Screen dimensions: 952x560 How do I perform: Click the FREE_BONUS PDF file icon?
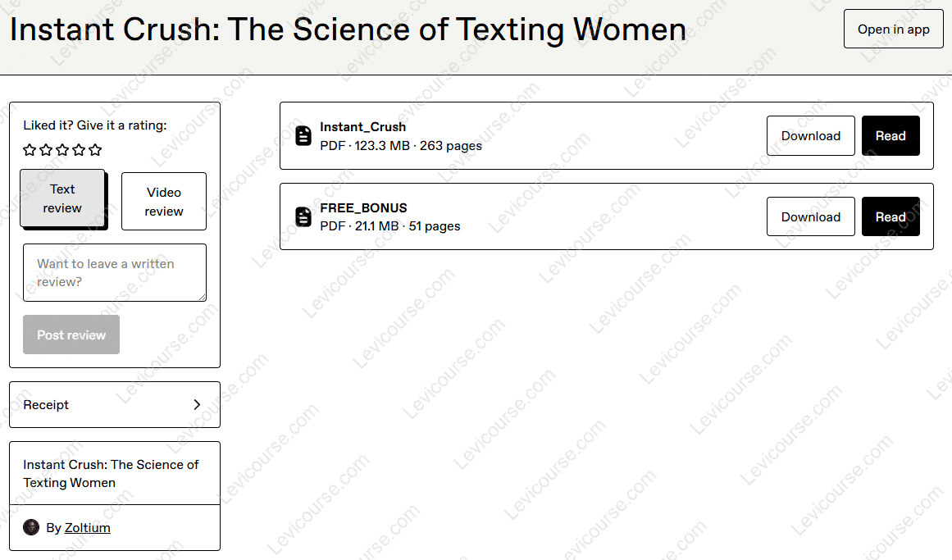pos(303,217)
